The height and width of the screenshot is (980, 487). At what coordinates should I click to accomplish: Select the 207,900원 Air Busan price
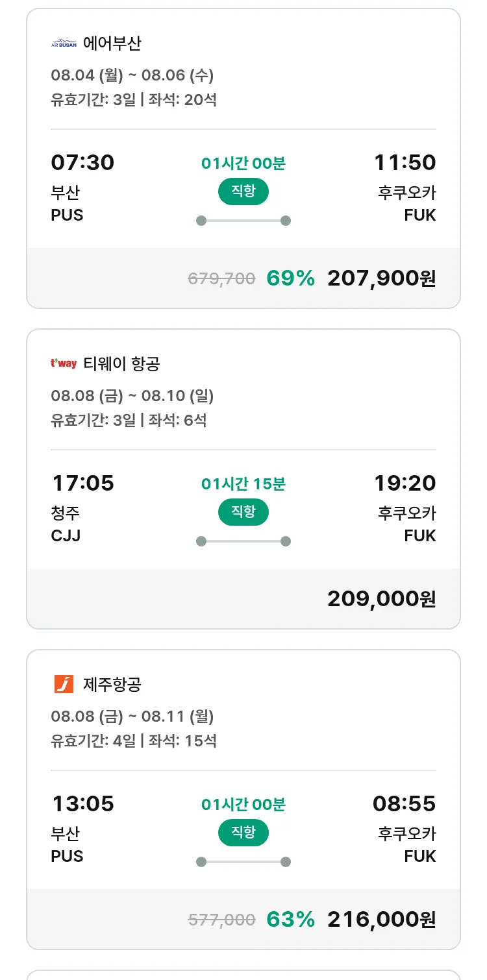pos(381,278)
